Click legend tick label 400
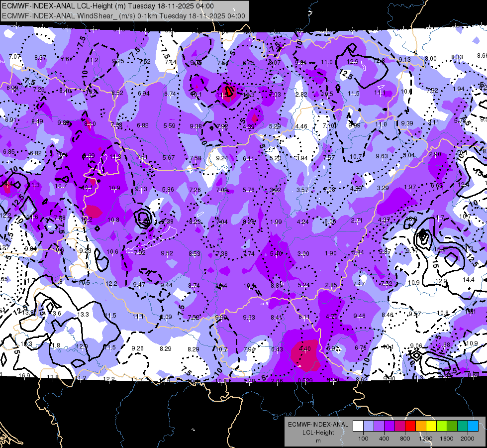Image resolution: width=487 pixels, height=448 pixels. 384,439
